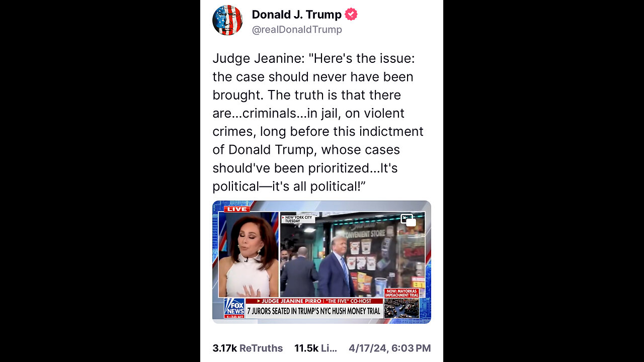Open the @realDonaldTrump handle link
The width and height of the screenshot is (644, 362).
pos(297,30)
